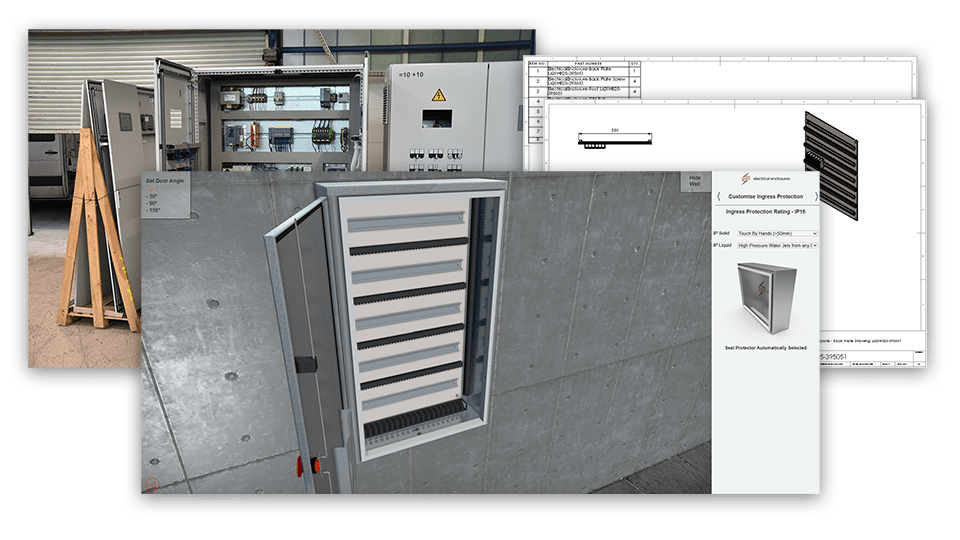Open the IP Solid dropdown
Screen dimensions: 960x540
[776, 233]
